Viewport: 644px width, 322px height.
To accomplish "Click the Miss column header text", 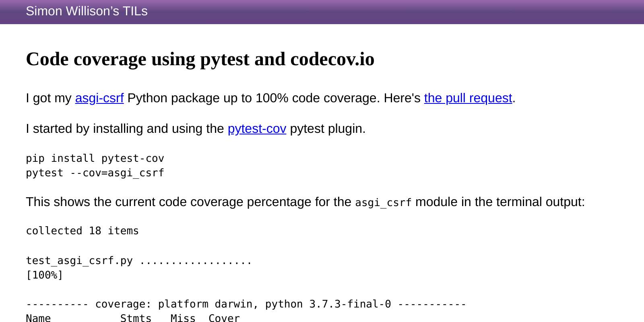I will click(183, 318).
